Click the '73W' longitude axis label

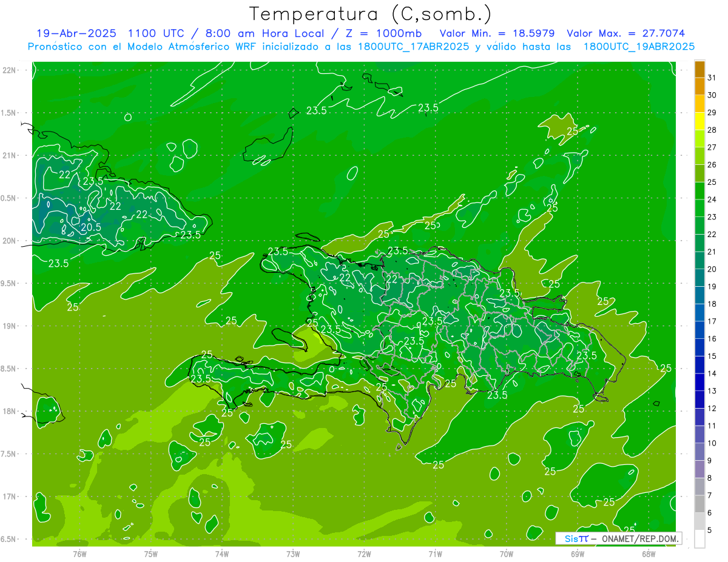(293, 553)
